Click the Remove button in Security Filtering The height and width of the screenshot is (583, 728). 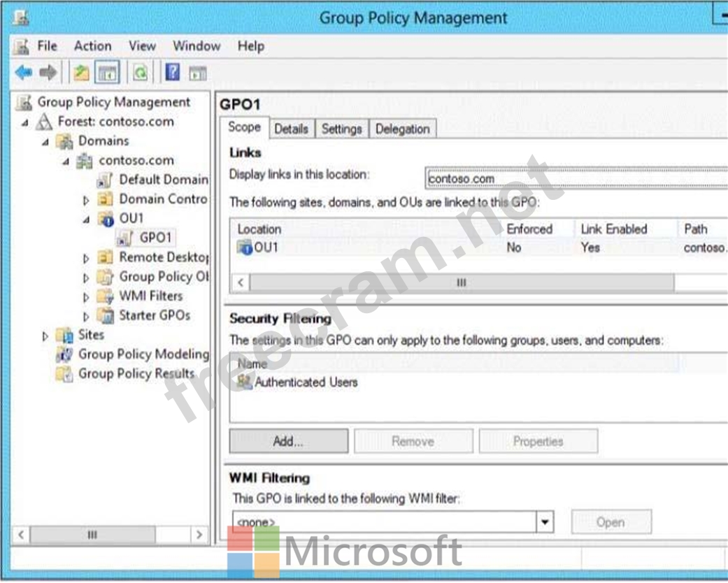[413, 441]
